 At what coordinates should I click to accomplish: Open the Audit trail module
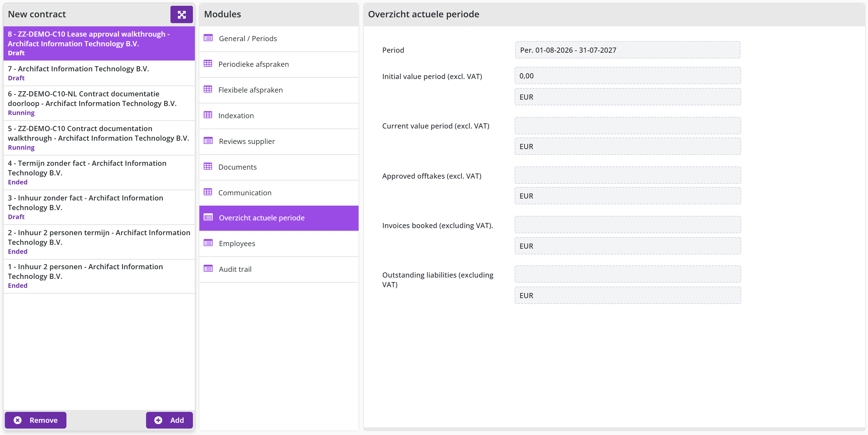pos(279,270)
